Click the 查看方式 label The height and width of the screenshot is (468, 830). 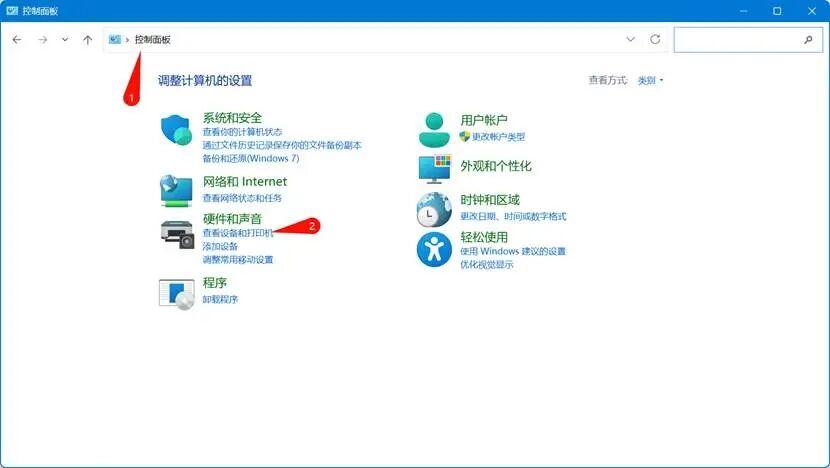pyautogui.click(x=608, y=80)
